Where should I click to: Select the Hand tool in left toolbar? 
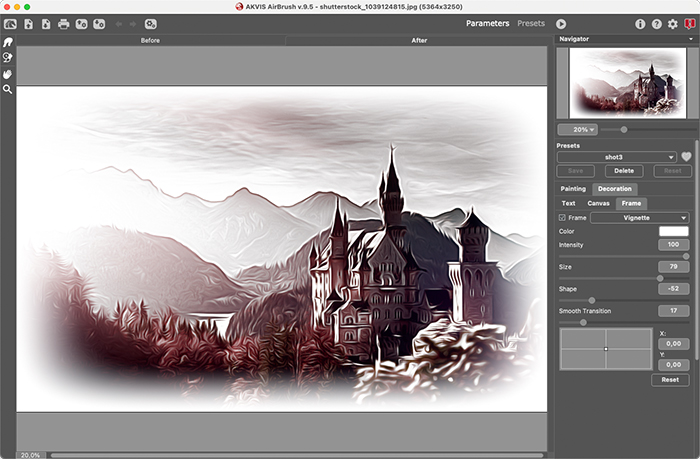(x=8, y=74)
